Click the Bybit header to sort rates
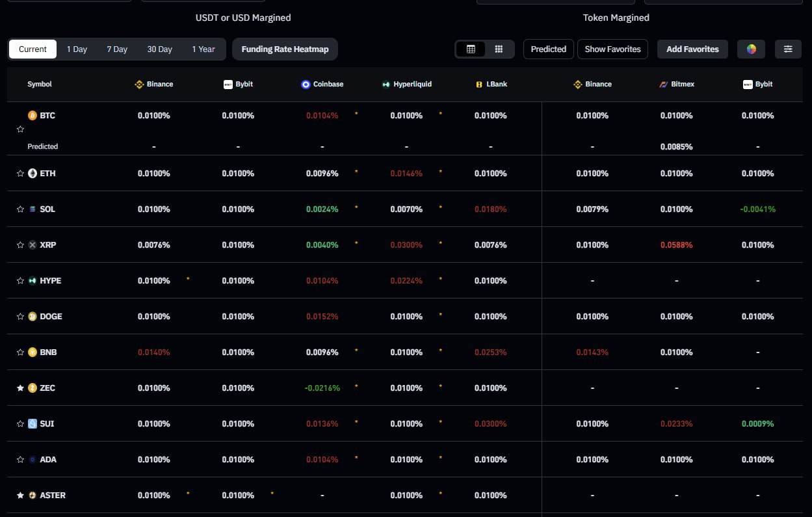812x517 pixels. 238,84
